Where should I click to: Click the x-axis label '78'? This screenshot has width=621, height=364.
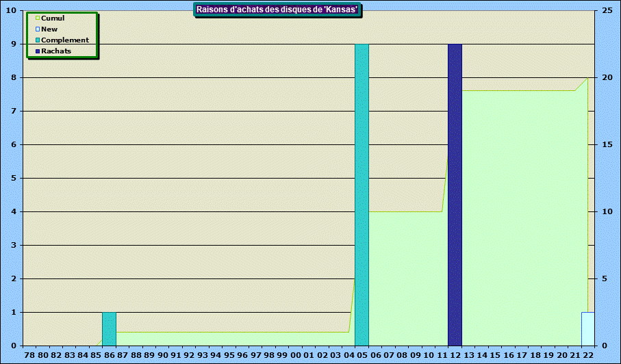[29, 356]
